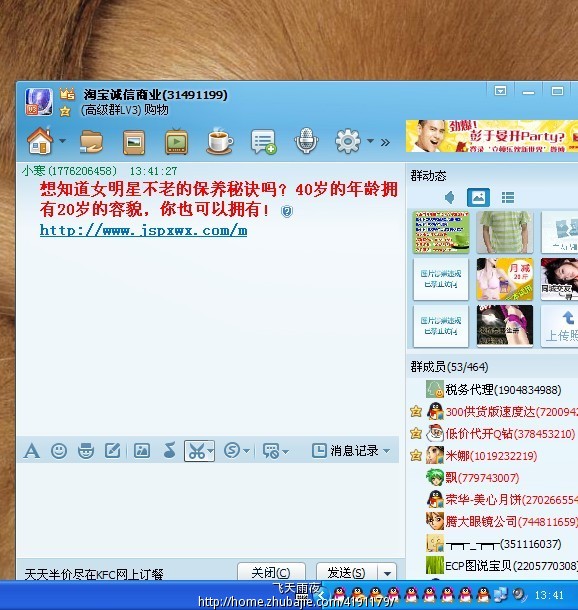The height and width of the screenshot is (610, 578).
Task: Select member 低价代开Q钻(378453210)
Action: click(x=493, y=433)
